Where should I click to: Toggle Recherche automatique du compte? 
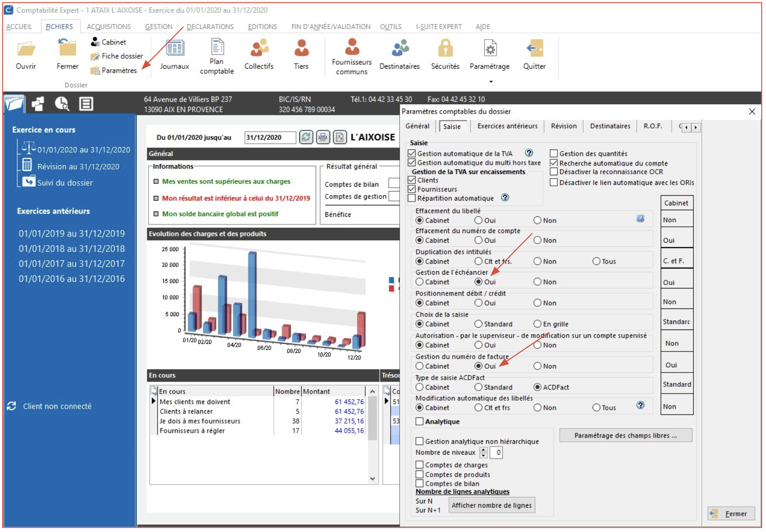554,163
